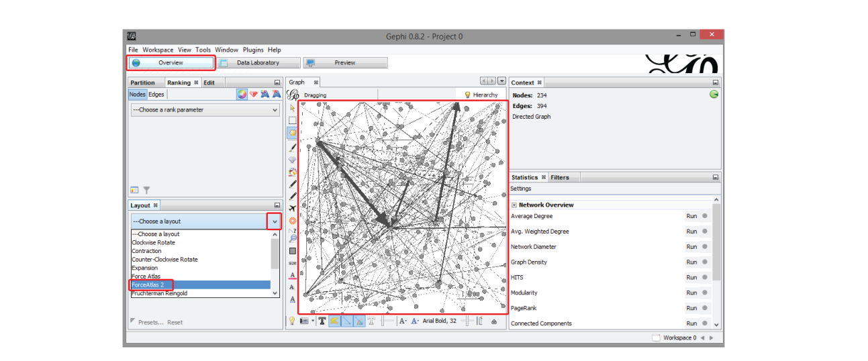Open the File menu

tap(133, 50)
